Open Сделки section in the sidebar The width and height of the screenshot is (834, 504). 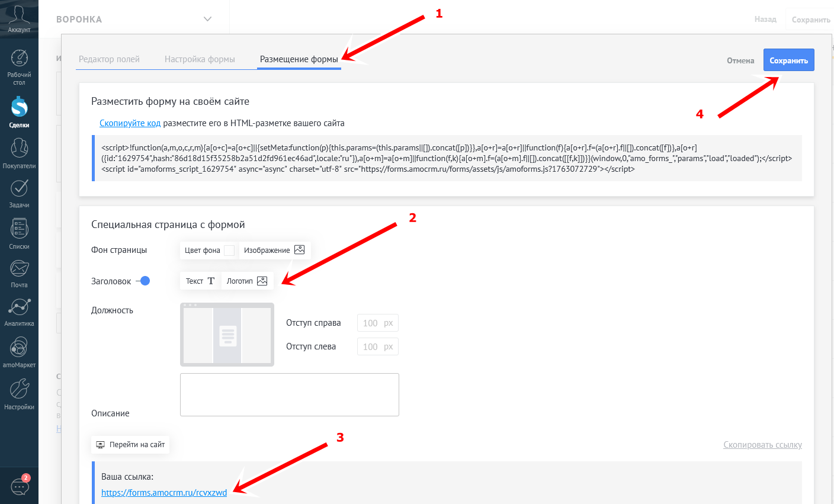(19, 111)
